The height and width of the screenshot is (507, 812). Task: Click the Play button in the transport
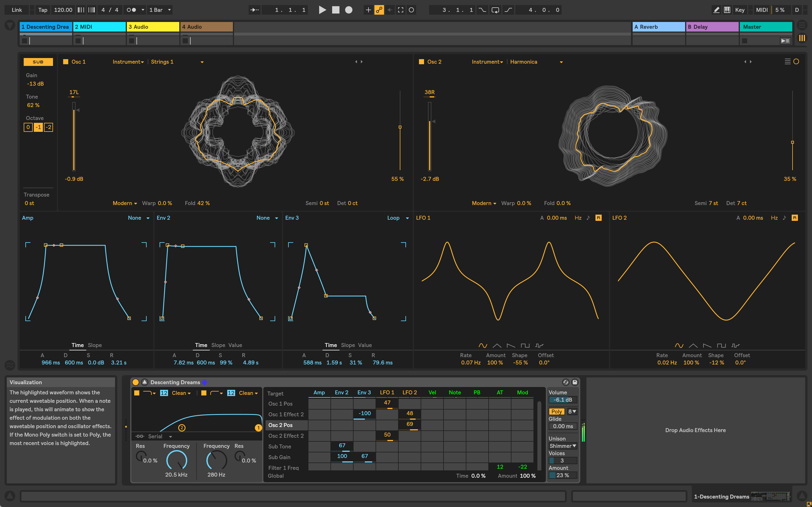coord(323,10)
